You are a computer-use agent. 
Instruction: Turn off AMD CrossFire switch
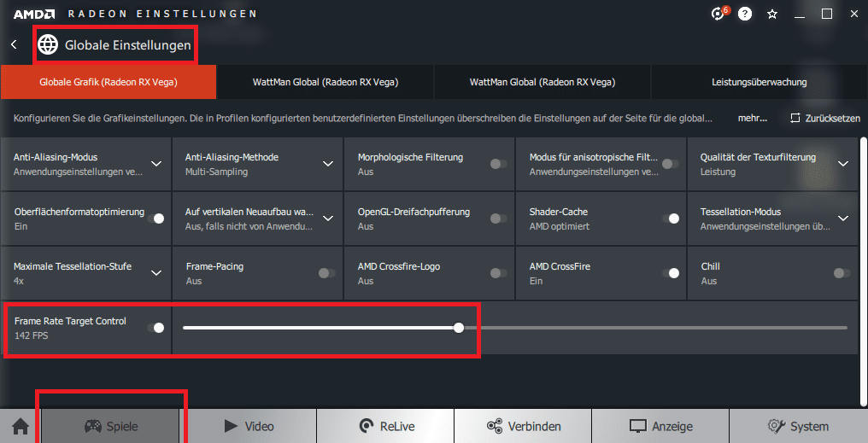[671, 273]
